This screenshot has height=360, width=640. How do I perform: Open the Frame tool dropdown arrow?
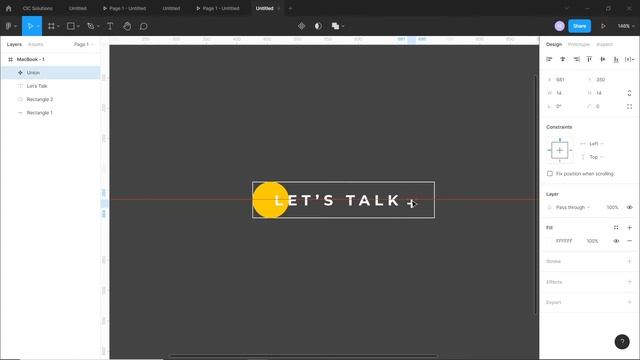[58, 27]
